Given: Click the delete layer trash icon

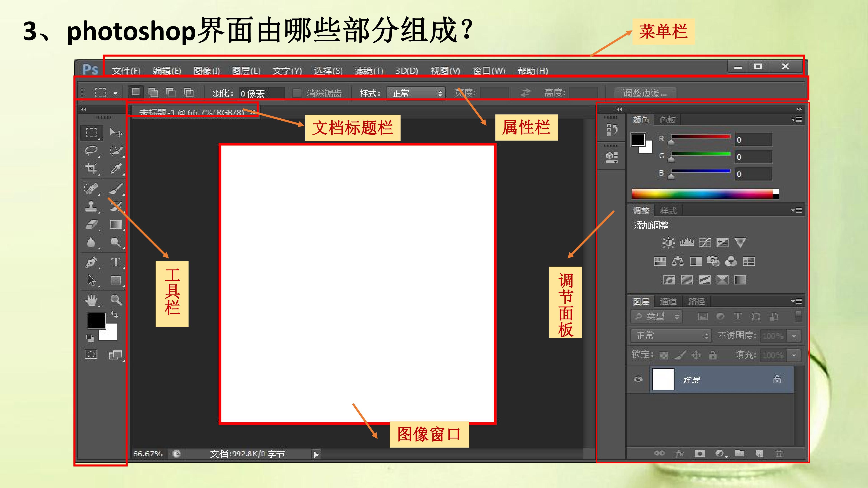Looking at the screenshot, I should coord(779,453).
